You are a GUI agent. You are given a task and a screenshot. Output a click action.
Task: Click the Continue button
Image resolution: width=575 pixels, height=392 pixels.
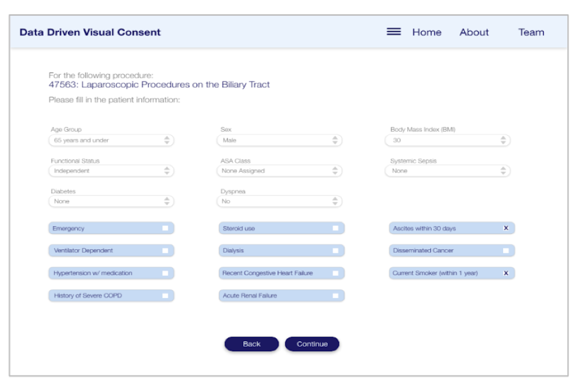[x=312, y=344]
